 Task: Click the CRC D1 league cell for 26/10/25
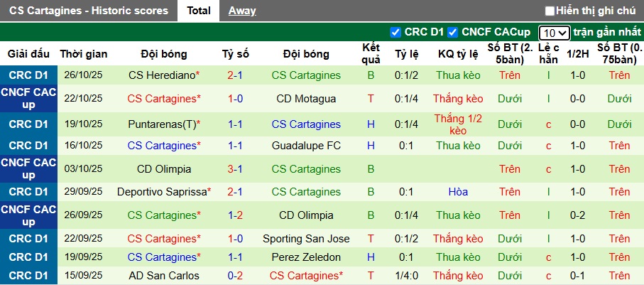[x=29, y=75]
